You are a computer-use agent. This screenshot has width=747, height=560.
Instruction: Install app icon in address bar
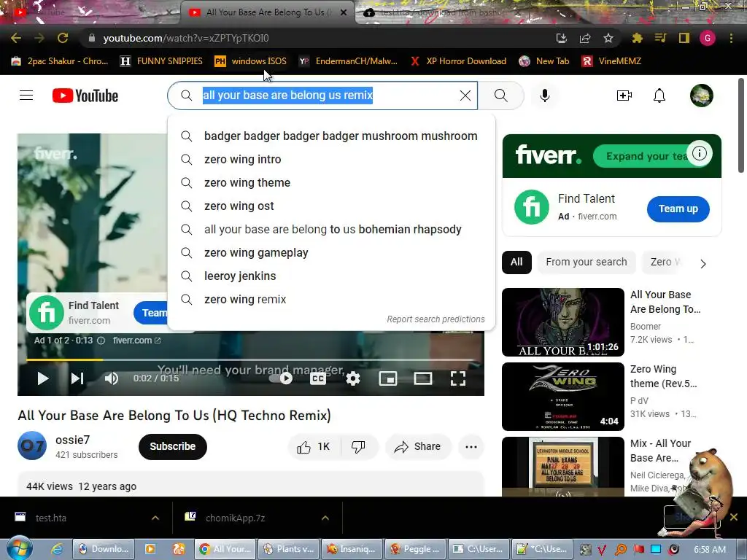[x=562, y=38]
